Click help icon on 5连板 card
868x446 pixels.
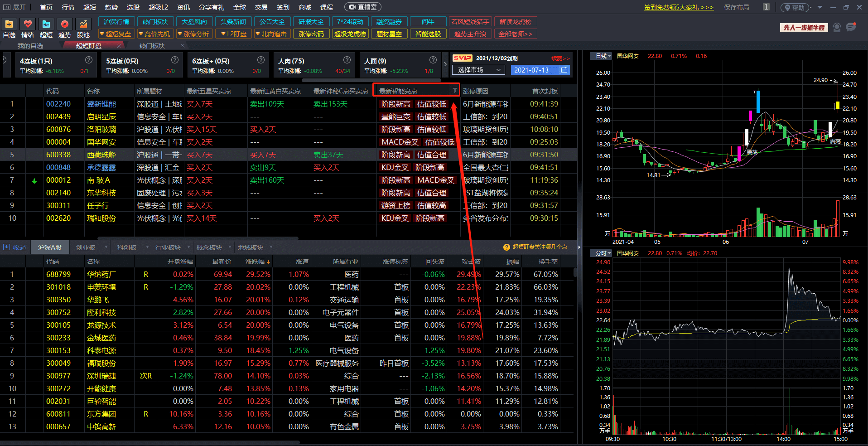175,60
